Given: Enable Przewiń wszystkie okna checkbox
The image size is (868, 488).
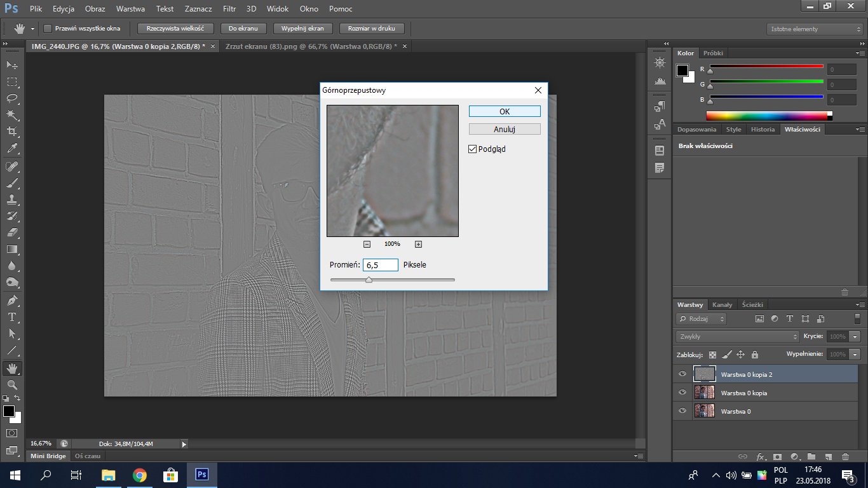Looking at the screenshot, I should [x=48, y=29].
